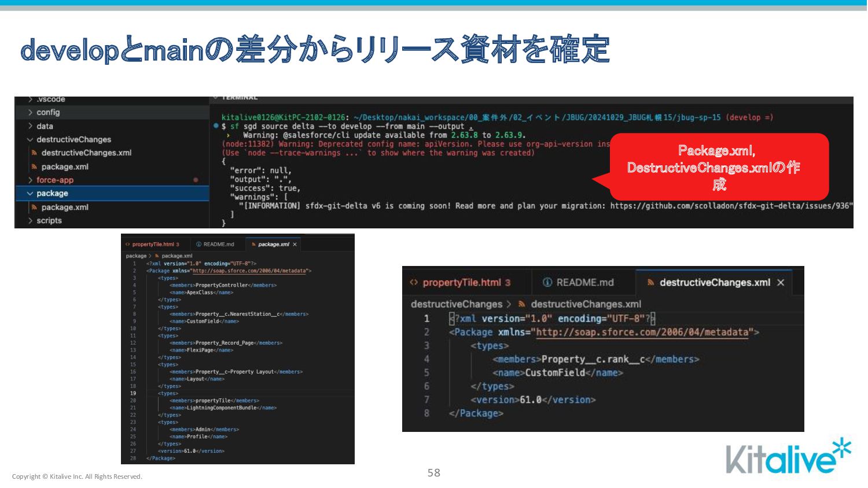Click the XML icon in destructiveChanges.xml breadcrumb

tap(522, 304)
